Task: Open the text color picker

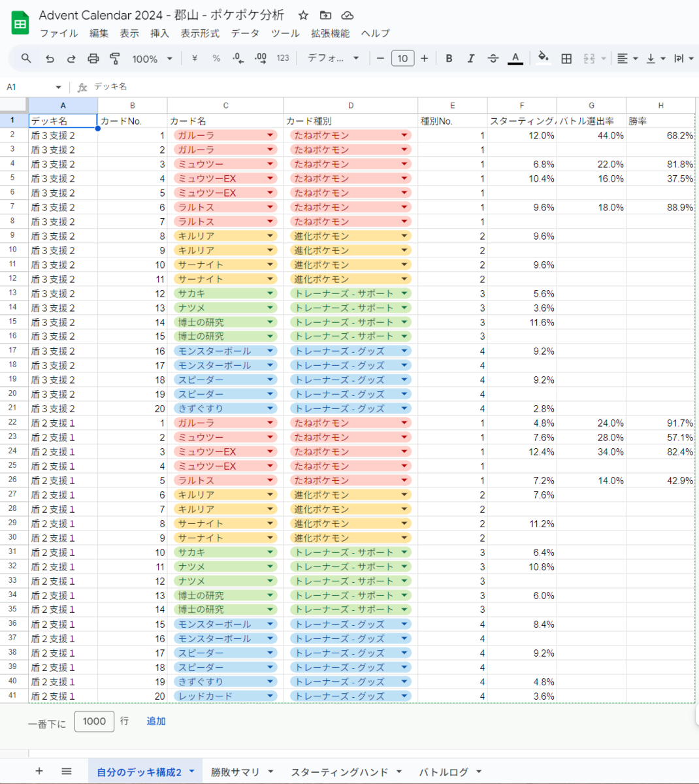Action: pos(515,59)
